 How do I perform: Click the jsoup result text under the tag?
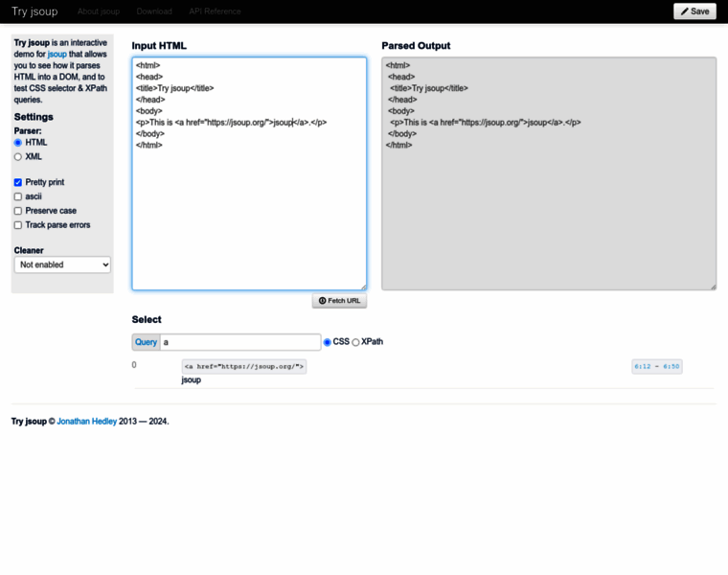[192, 379]
